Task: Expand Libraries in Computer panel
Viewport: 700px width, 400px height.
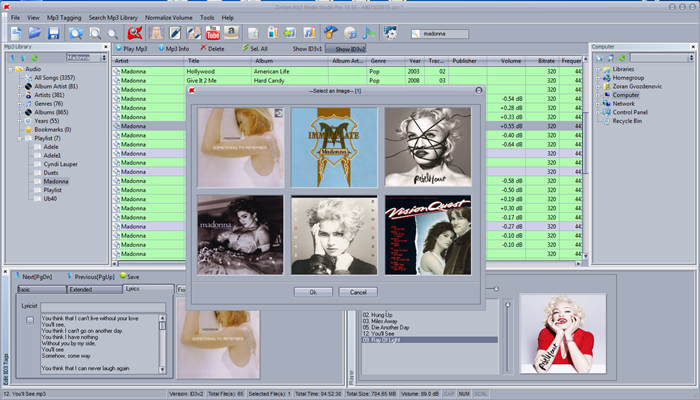Action: (x=598, y=69)
